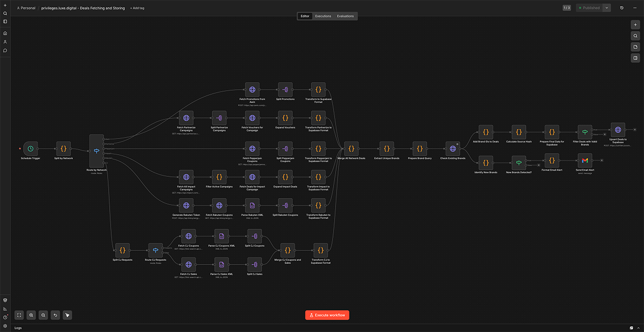Screen dimensions: 644x332
Task: Open the Personal user icon in sidebar
Action: pos(5,42)
